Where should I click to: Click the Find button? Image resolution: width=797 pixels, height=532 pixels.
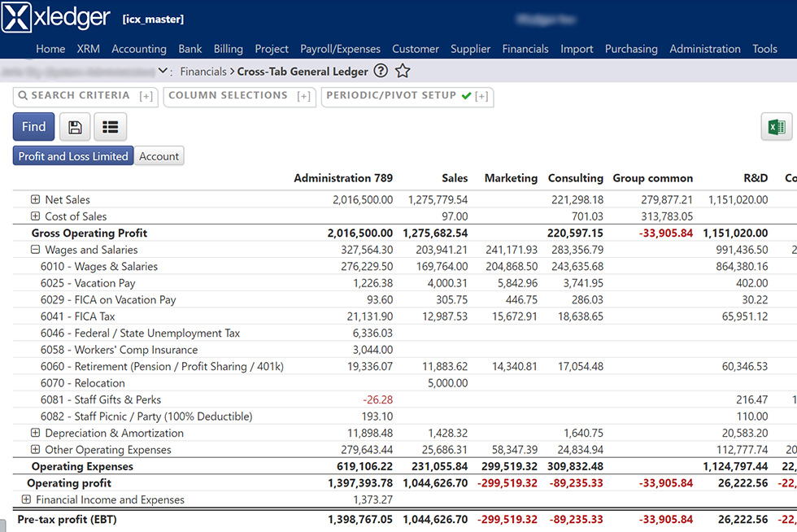tap(33, 127)
